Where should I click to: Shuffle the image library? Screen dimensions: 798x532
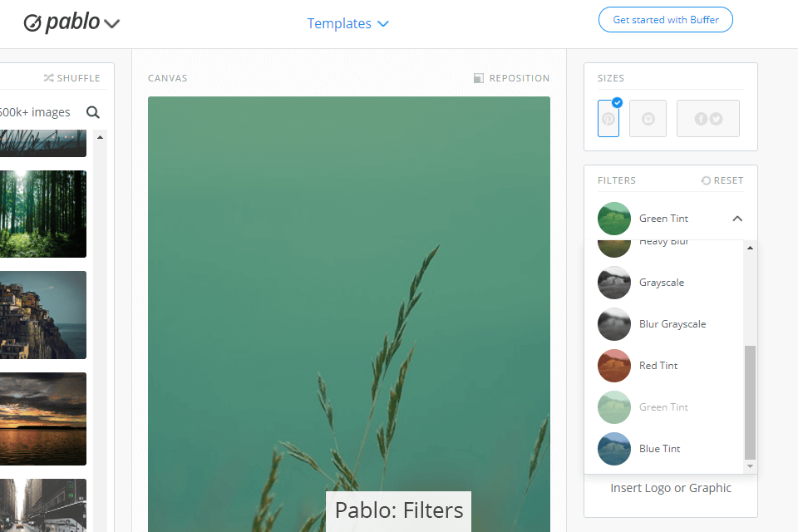point(71,78)
